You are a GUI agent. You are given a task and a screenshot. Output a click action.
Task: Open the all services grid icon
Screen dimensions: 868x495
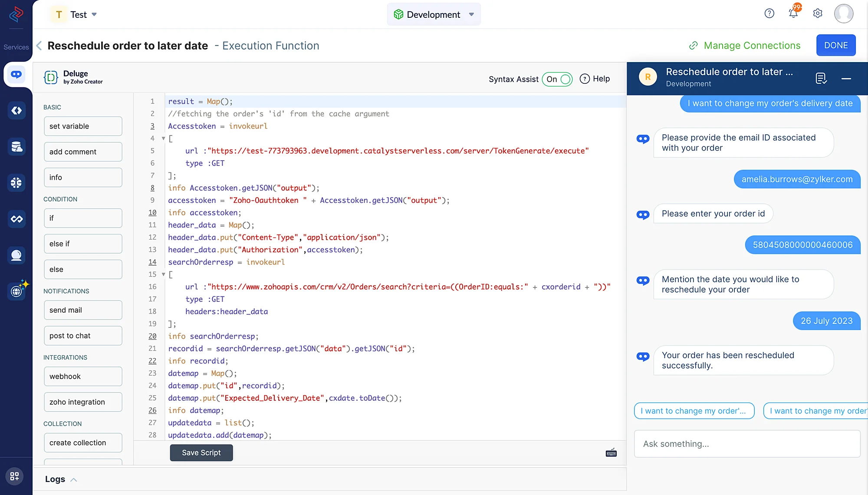15,476
